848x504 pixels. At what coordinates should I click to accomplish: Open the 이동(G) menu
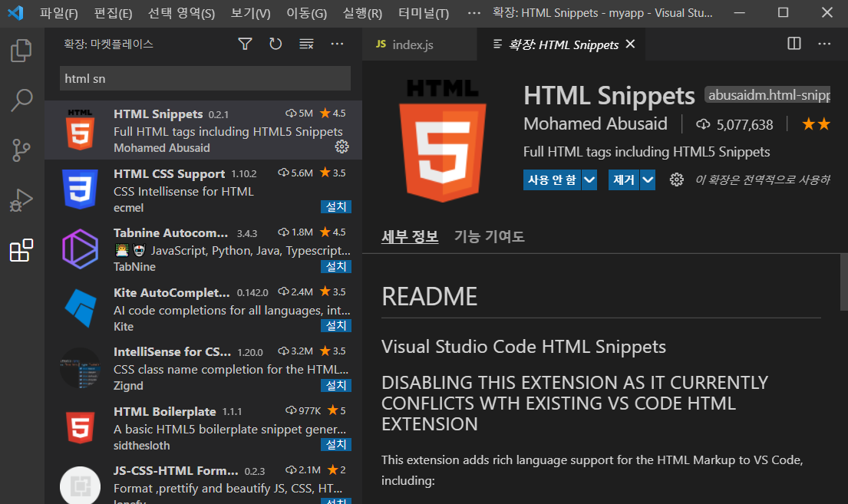click(x=307, y=13)
